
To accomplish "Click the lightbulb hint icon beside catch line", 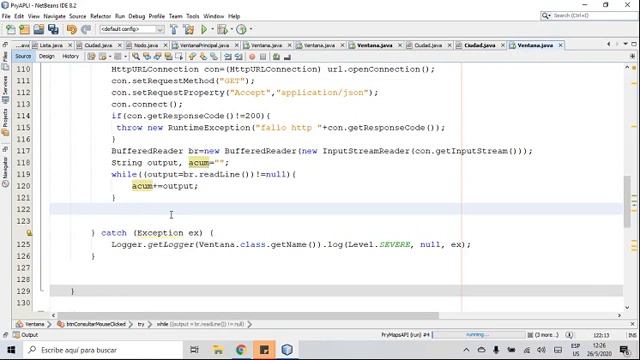I will (29, 233).
